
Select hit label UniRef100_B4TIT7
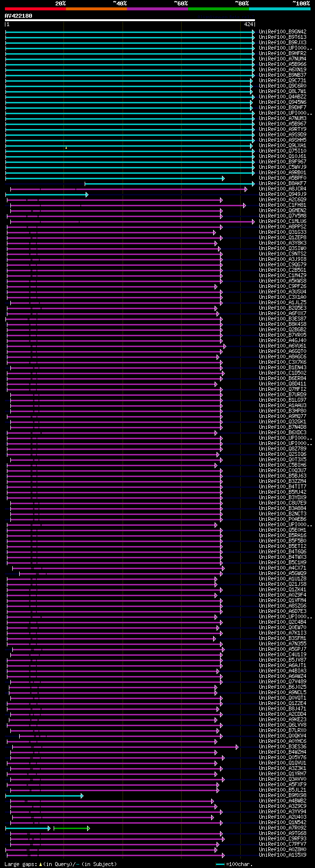point(283,487)
